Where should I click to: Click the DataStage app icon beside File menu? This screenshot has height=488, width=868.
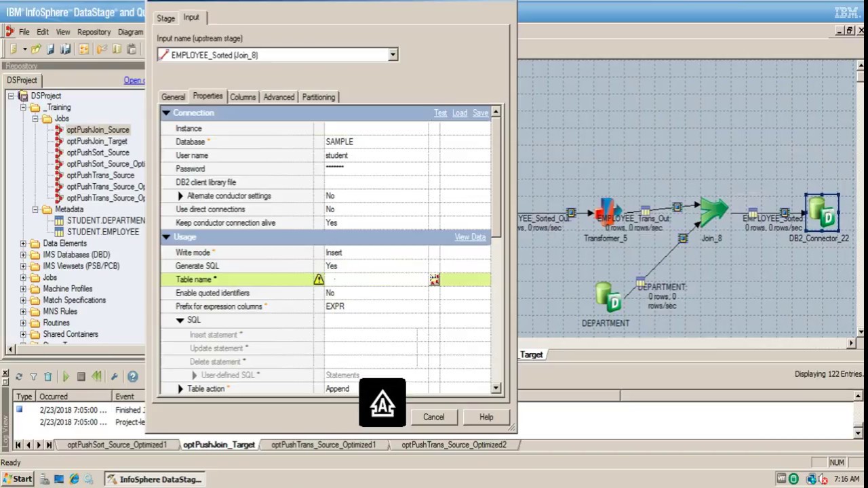tap(9, 32)
